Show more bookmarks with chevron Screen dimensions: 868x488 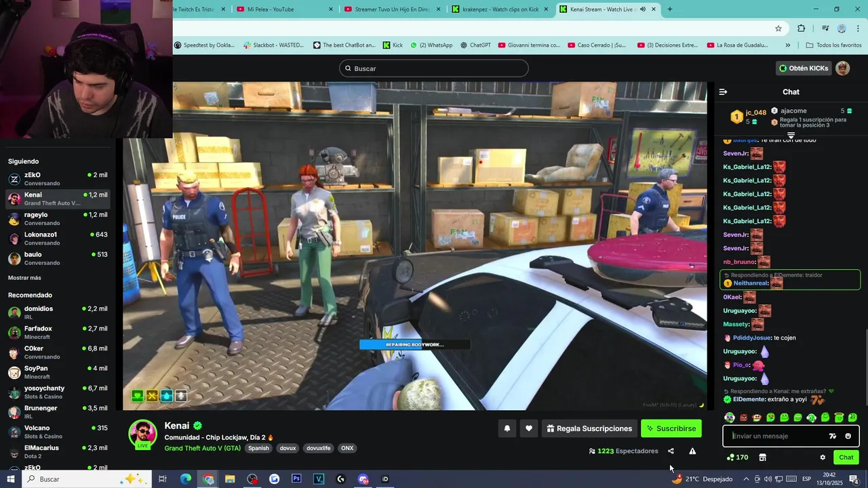[x=787, y=45]
